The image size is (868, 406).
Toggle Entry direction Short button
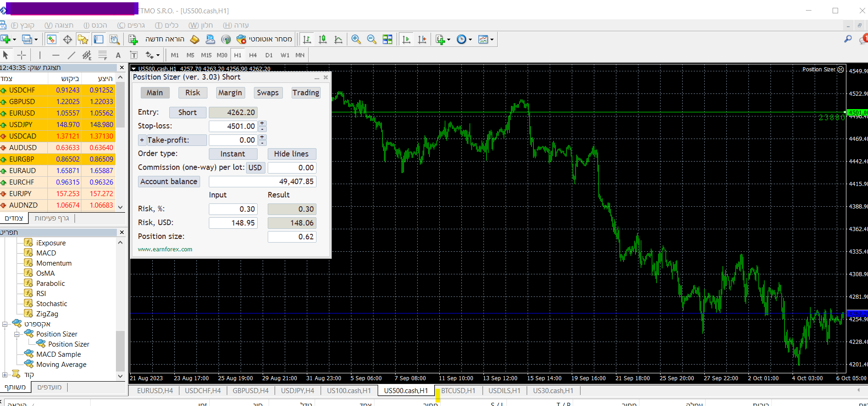coord(187,112)
